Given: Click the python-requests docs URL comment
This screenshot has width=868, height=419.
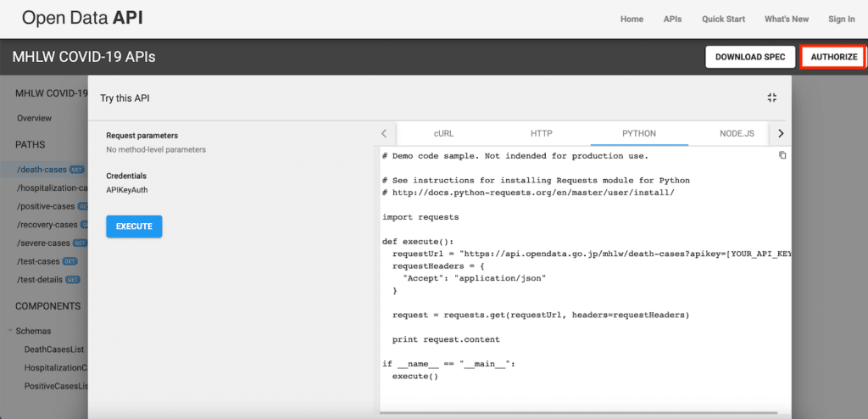Looking at the screenshot, I should coord(528,193).
